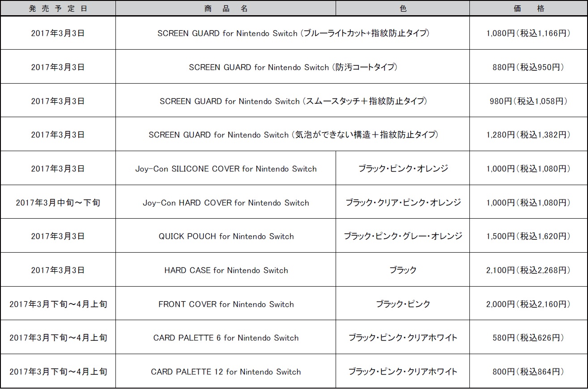Click the CARD PALETTE 6 release date cell

coord(58,338)
